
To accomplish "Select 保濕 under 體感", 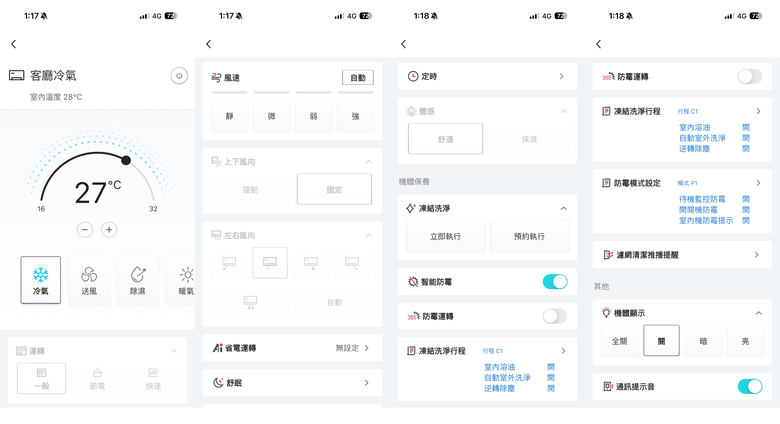I will (529, 139).
